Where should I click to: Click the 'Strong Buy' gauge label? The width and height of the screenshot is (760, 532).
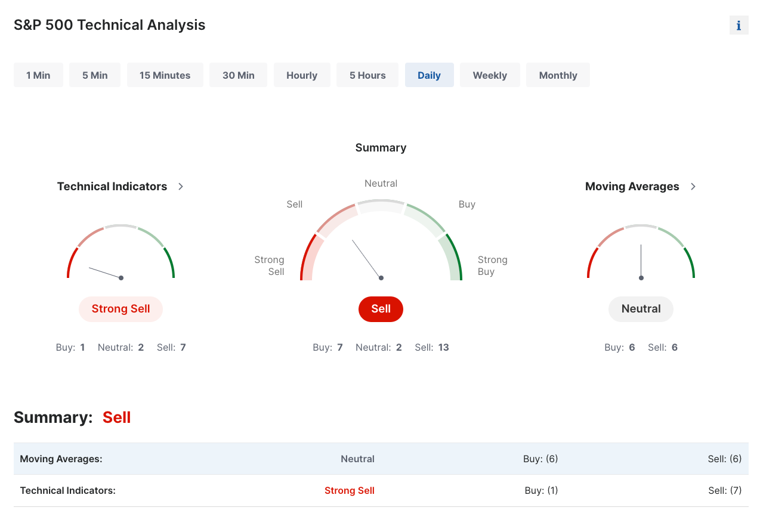coord(492,265)
